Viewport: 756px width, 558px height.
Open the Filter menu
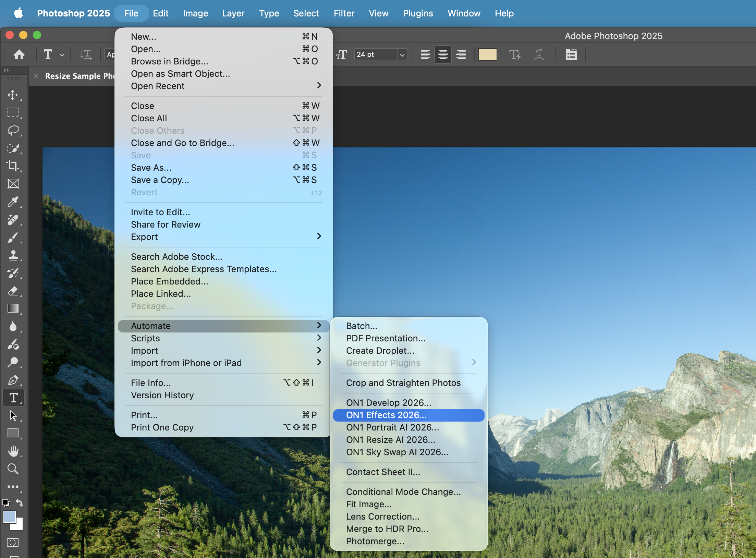click(x=344, y=13)
